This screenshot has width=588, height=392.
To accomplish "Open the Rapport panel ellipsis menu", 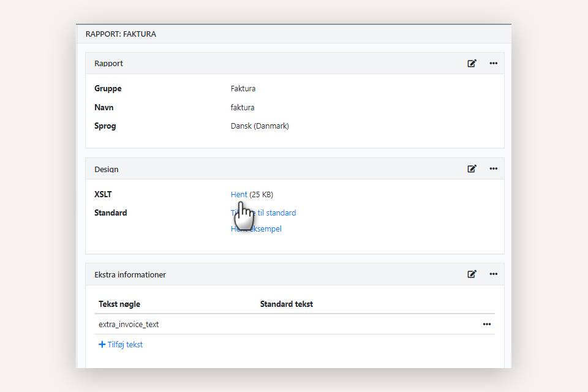I will pos(493,63).
